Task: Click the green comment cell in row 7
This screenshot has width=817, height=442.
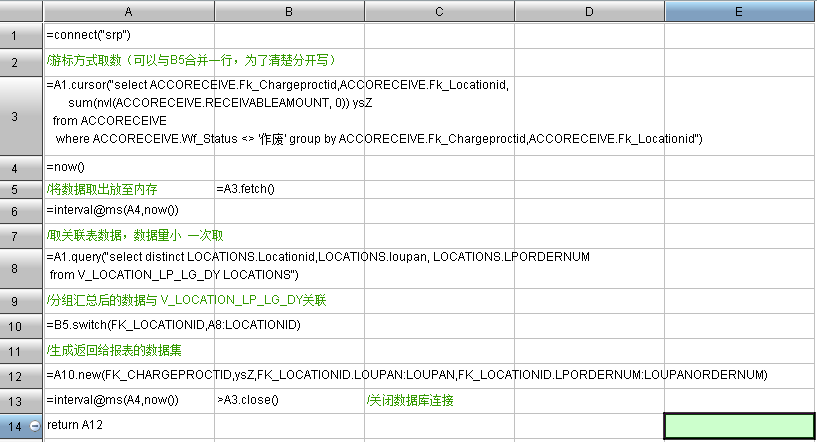Action: [x=129, y=236]
